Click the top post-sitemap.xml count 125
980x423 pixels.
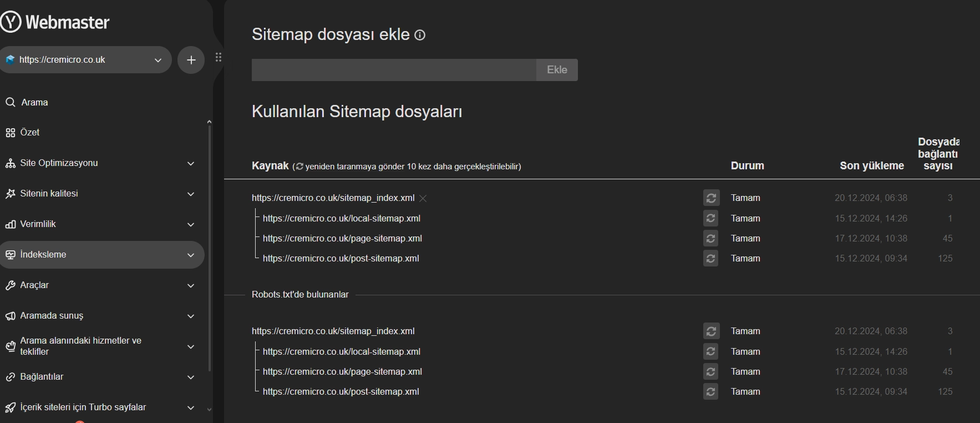(945, 258)
